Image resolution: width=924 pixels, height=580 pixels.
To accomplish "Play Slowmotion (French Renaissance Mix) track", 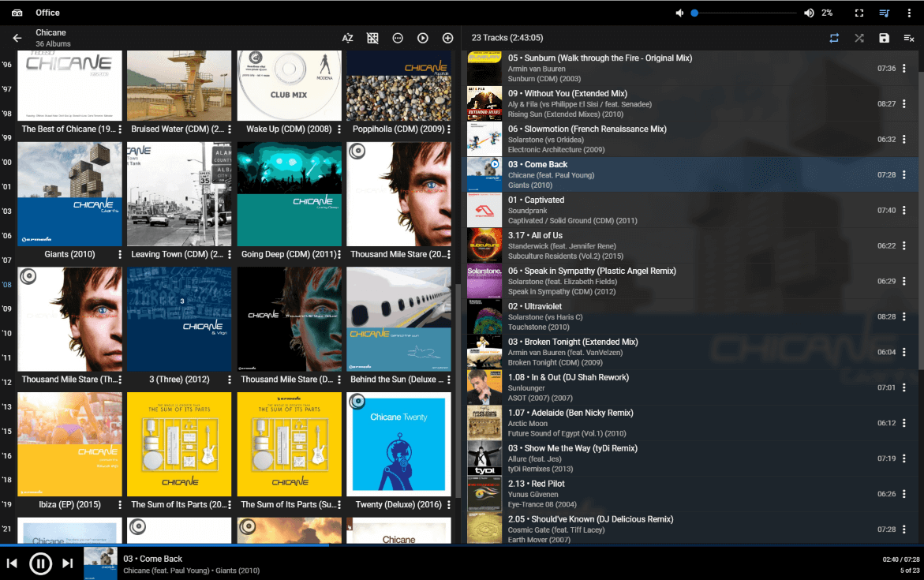I will [x=693, y=139].
